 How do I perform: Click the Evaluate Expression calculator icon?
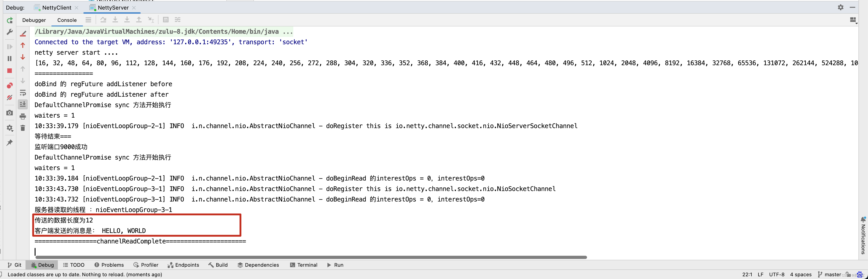click(166, 20)
